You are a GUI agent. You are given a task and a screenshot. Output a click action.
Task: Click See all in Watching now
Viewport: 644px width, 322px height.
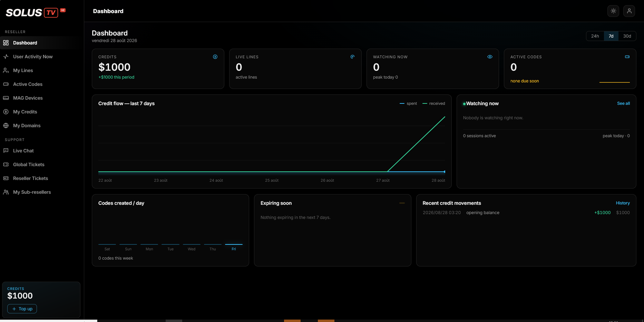tap(623, 103)
